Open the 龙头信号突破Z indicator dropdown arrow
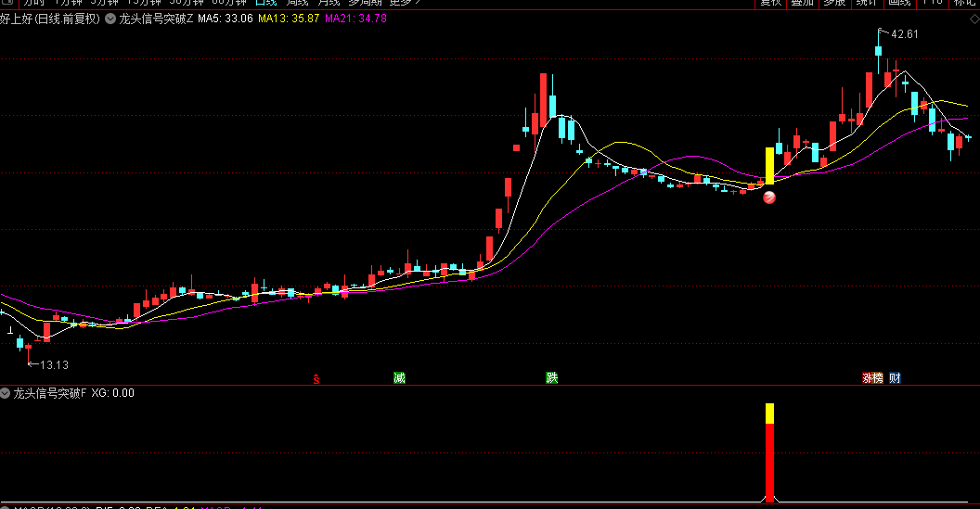Viewport: 980px width, 509px height. pyautogui.click(x=110, y=19)
